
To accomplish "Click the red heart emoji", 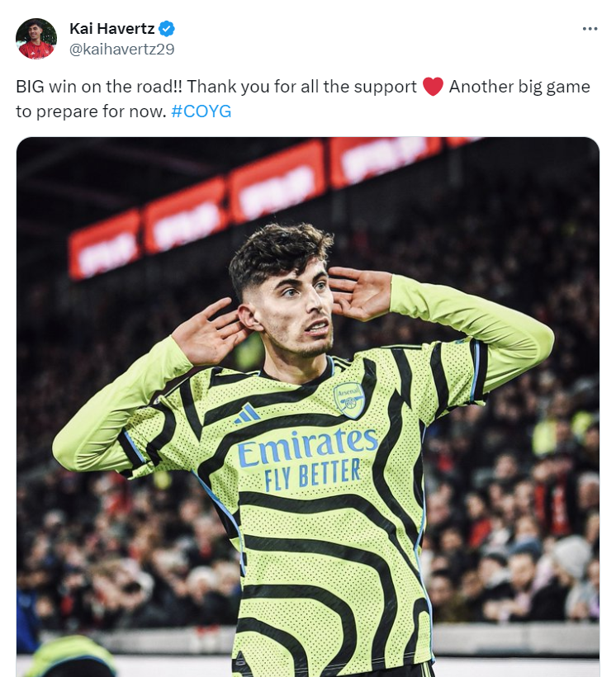I will pos(433,87).
